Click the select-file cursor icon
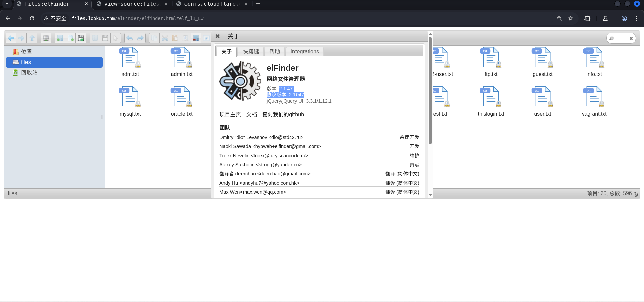The image size is (644, 302). [x=116, y=38]
